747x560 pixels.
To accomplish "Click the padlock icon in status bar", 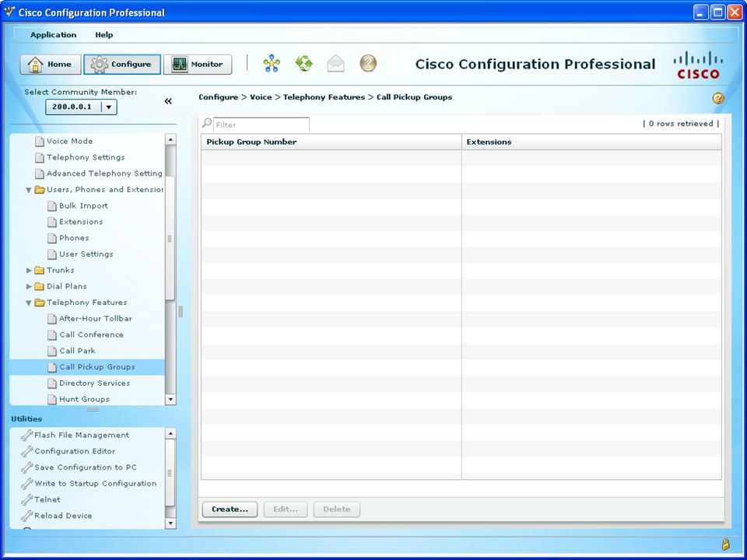I will (x=725, y=544).
